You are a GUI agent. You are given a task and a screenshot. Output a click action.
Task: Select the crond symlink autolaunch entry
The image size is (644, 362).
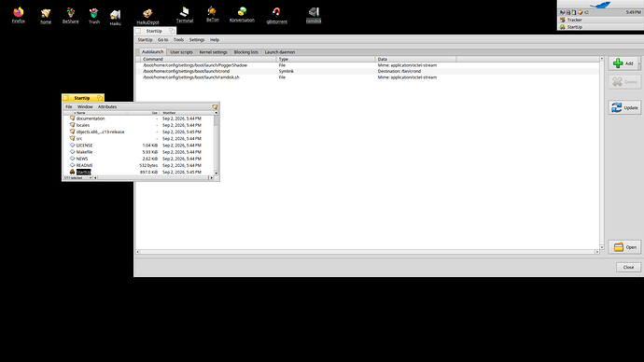click(x=367, y=71)
